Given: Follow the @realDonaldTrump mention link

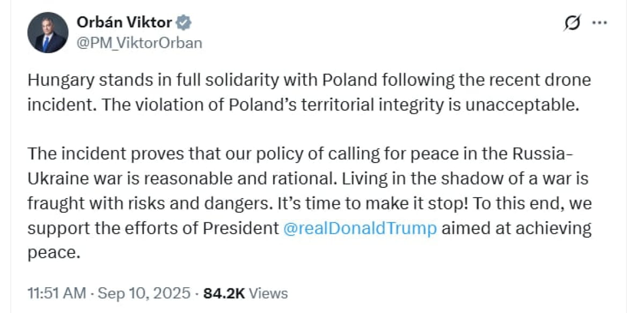Looking at the screenshot, I should tap(360, 228).
